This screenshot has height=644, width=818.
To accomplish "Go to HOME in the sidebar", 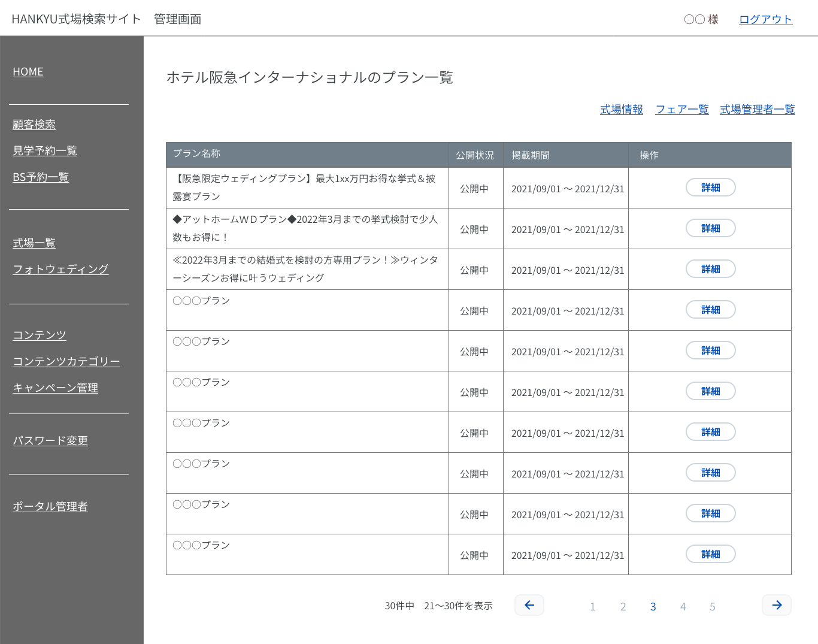I will 28,72.
